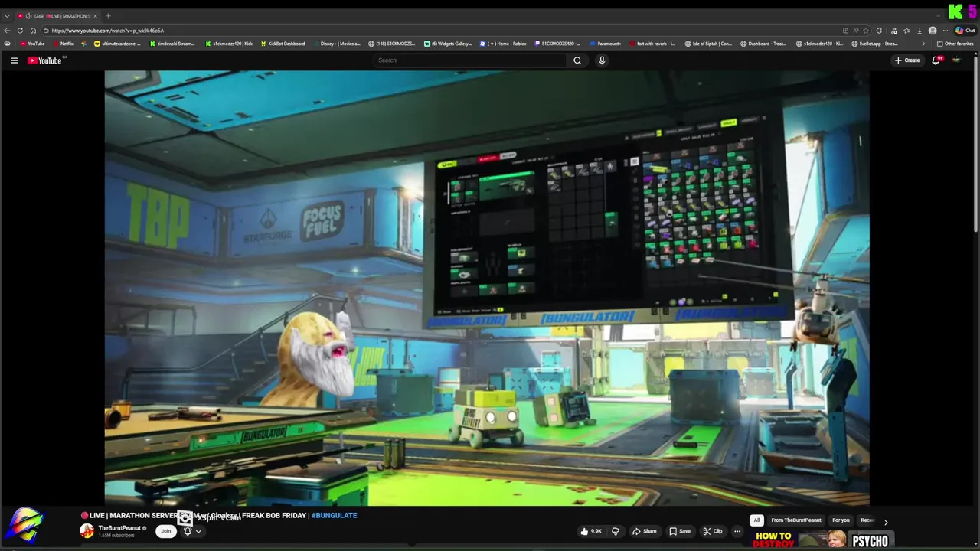Select From TheBurntPeanut filter chip
The height and width of the screenshot is (551, 980).
[796, 520]
